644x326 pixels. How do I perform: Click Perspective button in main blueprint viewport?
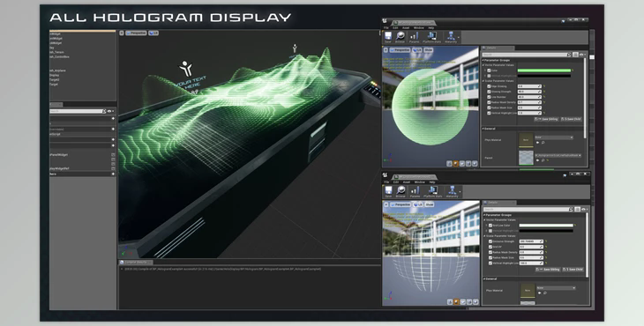[137, 33]
